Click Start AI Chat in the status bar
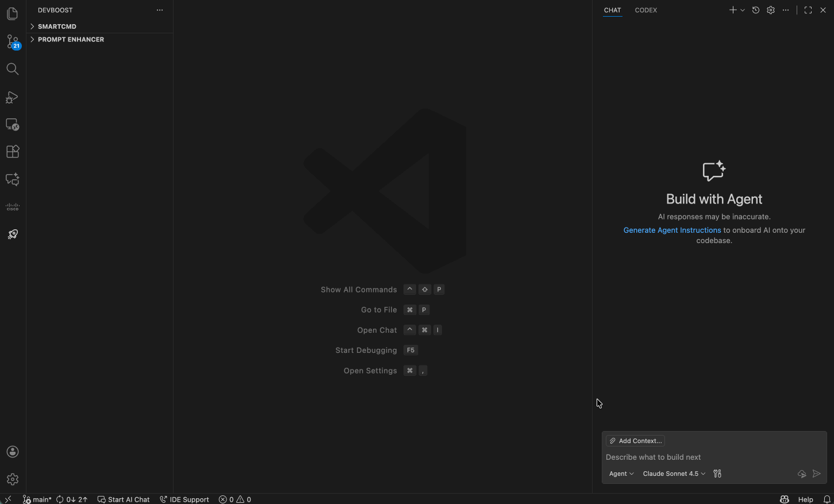This screenshot has width=834, height=504. [x=123, y=499]
